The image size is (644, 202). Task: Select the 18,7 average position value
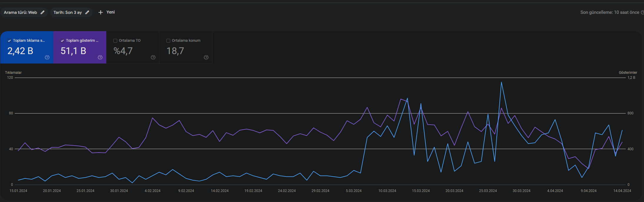coord(175,51)
